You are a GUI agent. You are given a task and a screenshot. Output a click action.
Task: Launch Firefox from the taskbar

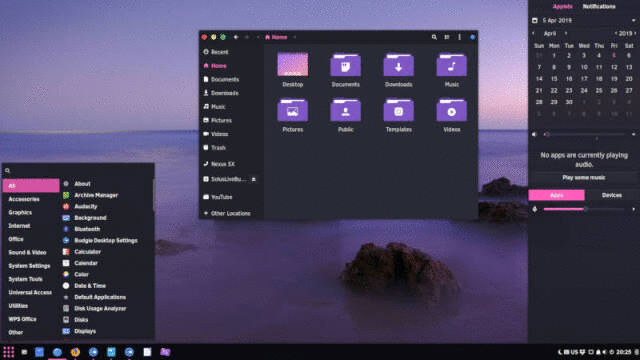tap(75, 352)
